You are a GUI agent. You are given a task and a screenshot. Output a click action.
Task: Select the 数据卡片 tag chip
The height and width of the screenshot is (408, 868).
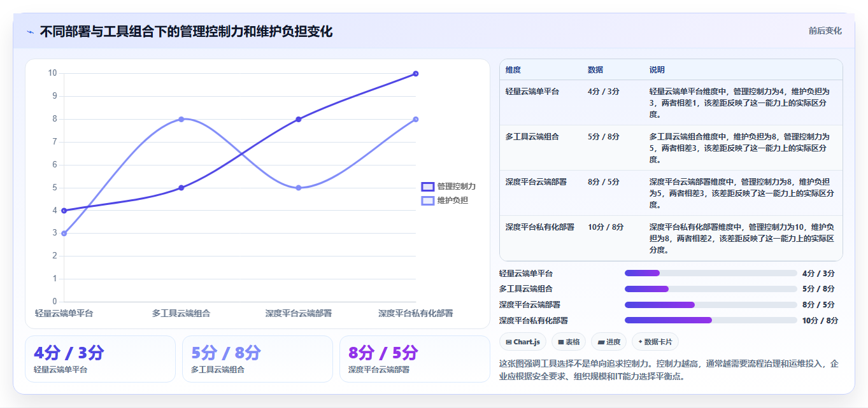coord(655,342)
